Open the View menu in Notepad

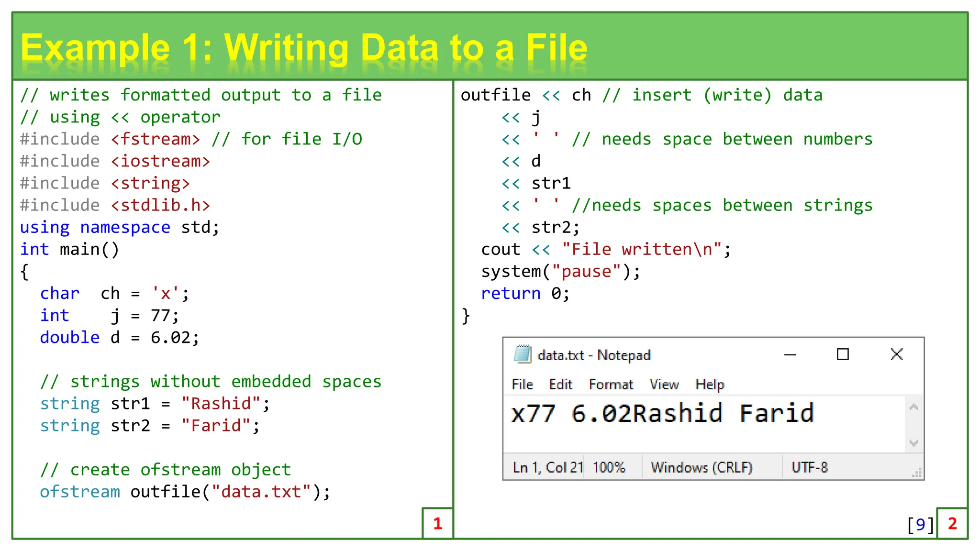tap(664, 385)
